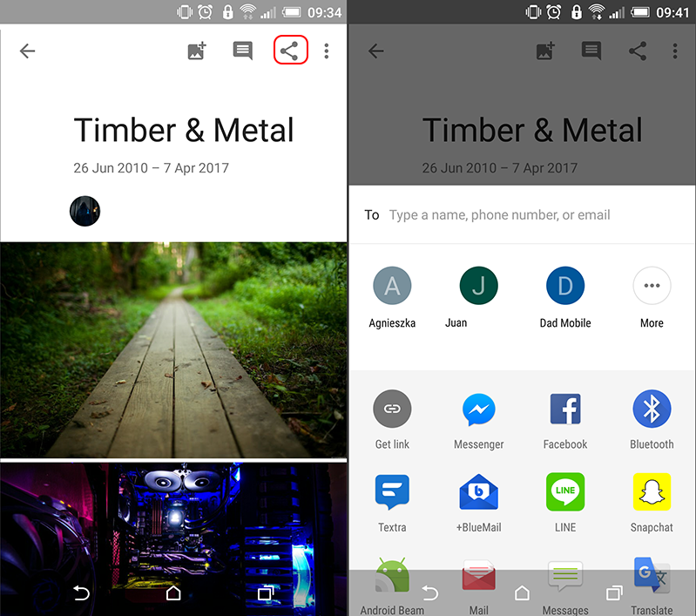Select contact Agnieszka

392,298
